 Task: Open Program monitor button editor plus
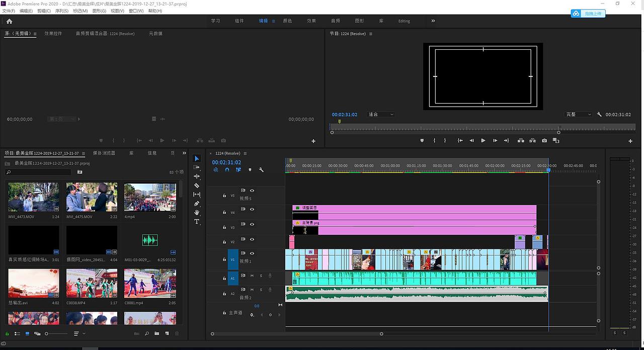(x=630, y=141)
